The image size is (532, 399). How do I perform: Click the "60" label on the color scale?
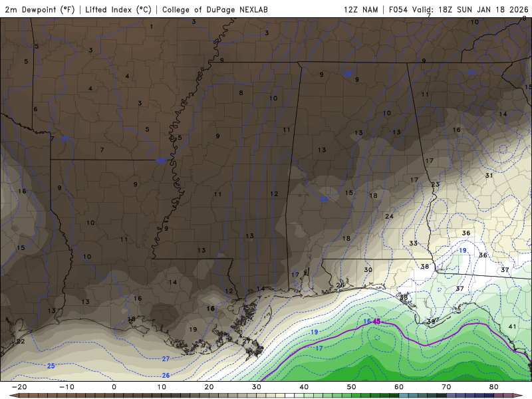pos(399,387)
